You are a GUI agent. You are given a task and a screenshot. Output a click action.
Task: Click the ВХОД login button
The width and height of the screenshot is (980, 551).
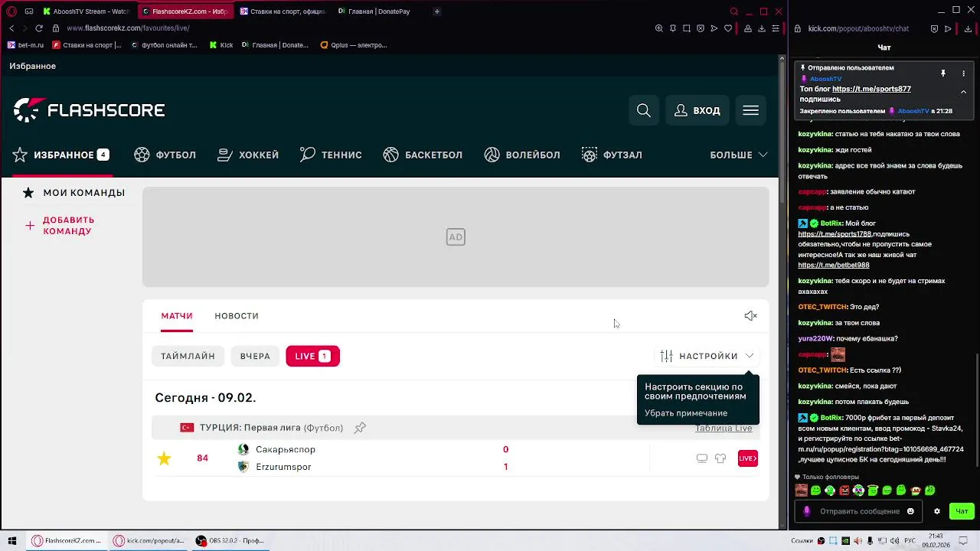[697, 110]
